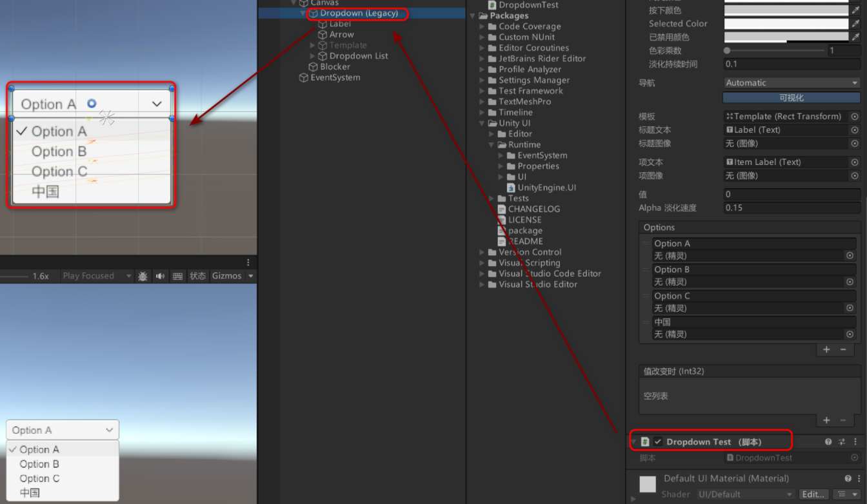This screenshot has height=504, width=867.
Task: Open object picker for 标题文本 Label field
Action: pos(855,130)
